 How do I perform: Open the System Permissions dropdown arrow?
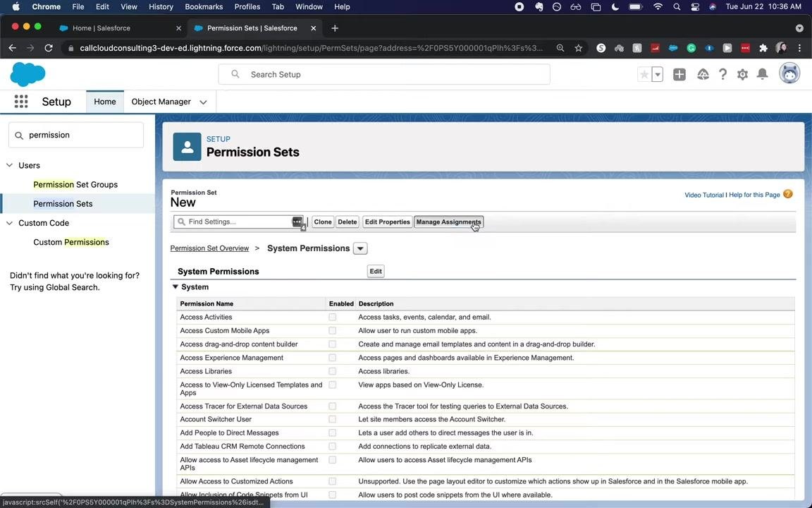pyautogui.click(x=360, y=248)
